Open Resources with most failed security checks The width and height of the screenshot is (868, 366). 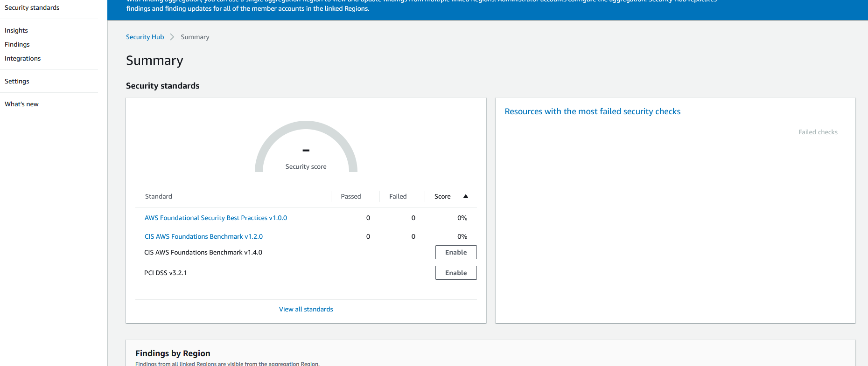click(592, 111)
